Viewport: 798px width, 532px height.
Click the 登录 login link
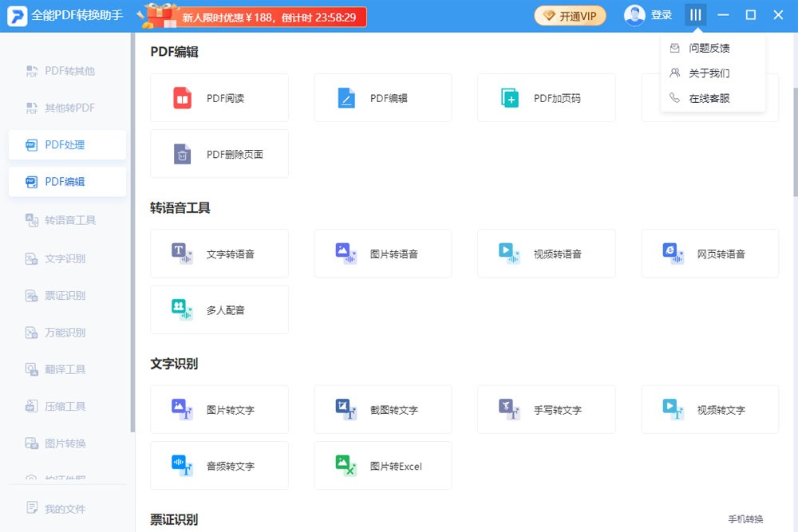(x=662, y=15)
